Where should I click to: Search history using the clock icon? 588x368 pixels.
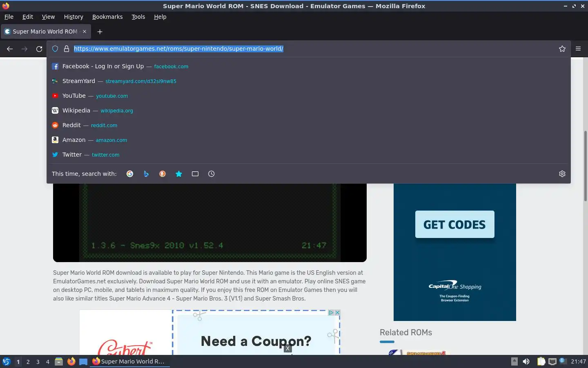211,174
